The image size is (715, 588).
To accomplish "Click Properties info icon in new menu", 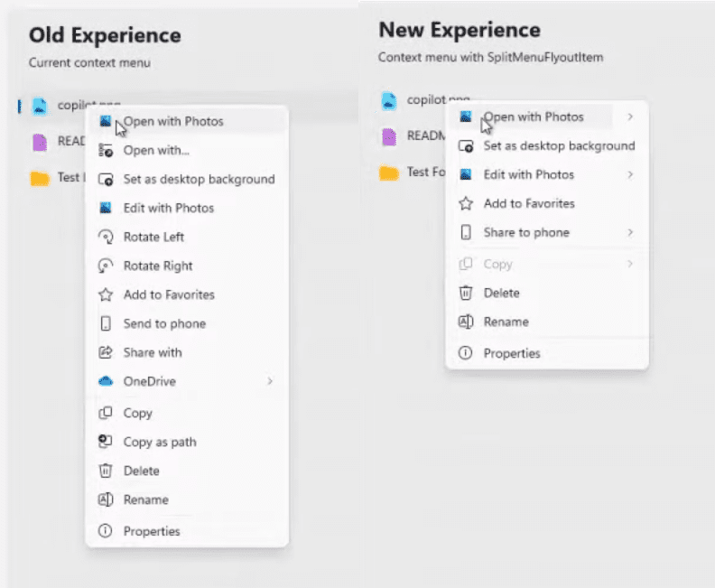I will 466,352.
